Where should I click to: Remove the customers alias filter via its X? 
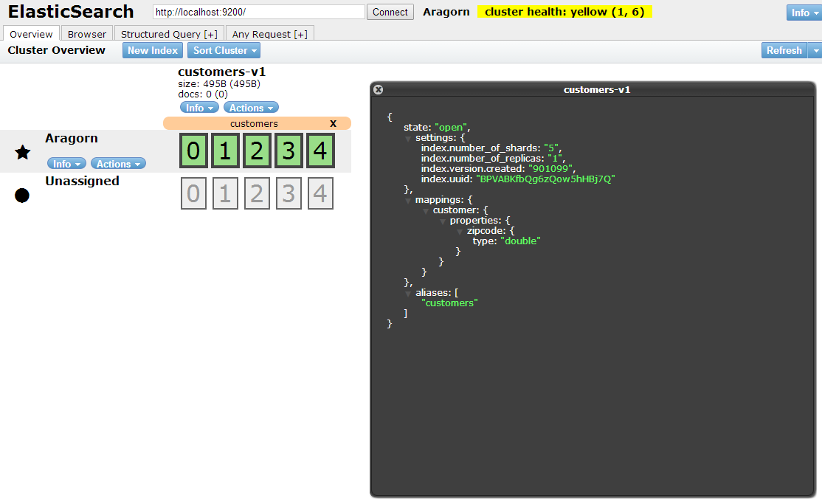334,123
